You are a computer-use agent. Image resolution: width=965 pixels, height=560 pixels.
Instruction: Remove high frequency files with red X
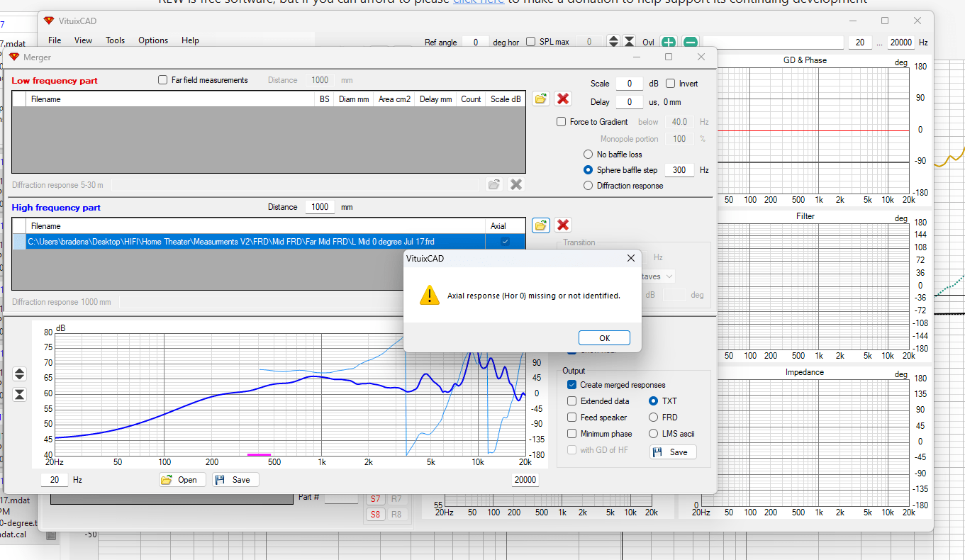click(x=563, y=225)
